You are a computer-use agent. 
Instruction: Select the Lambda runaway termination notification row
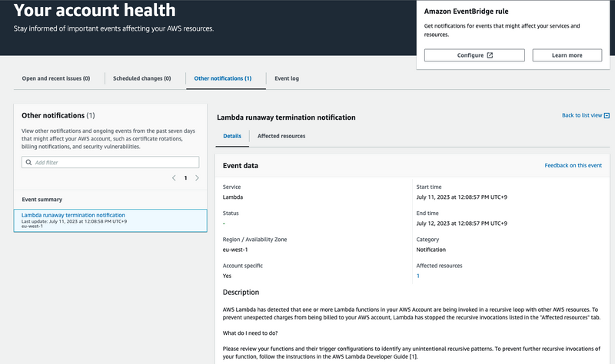(x=110, y=220)
